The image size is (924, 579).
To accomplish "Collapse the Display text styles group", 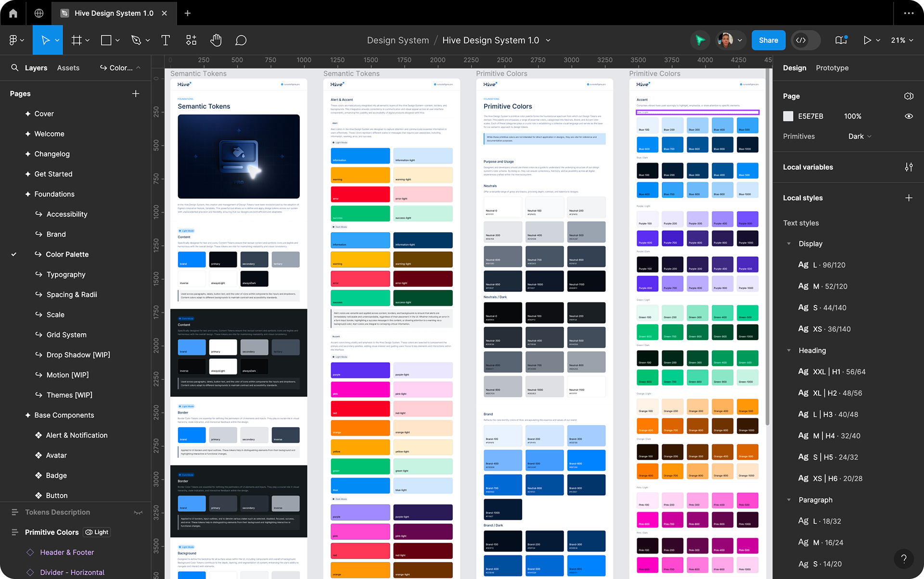I will (789, 244).
